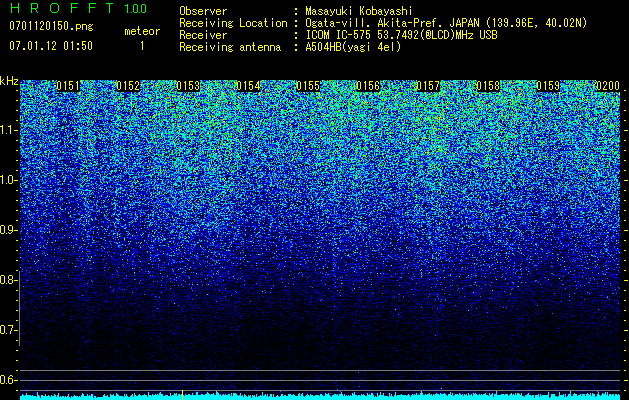
Task: Select the meteor count value 1
Action: 142,46
